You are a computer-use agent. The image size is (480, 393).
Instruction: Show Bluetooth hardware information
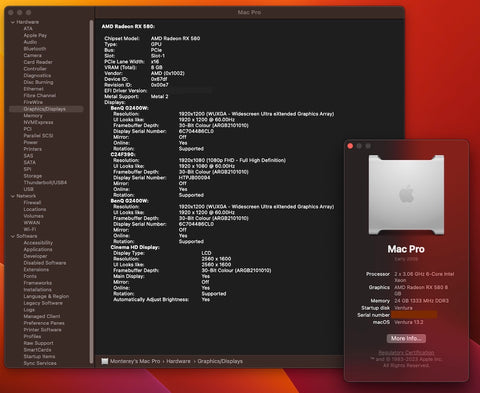35,49
